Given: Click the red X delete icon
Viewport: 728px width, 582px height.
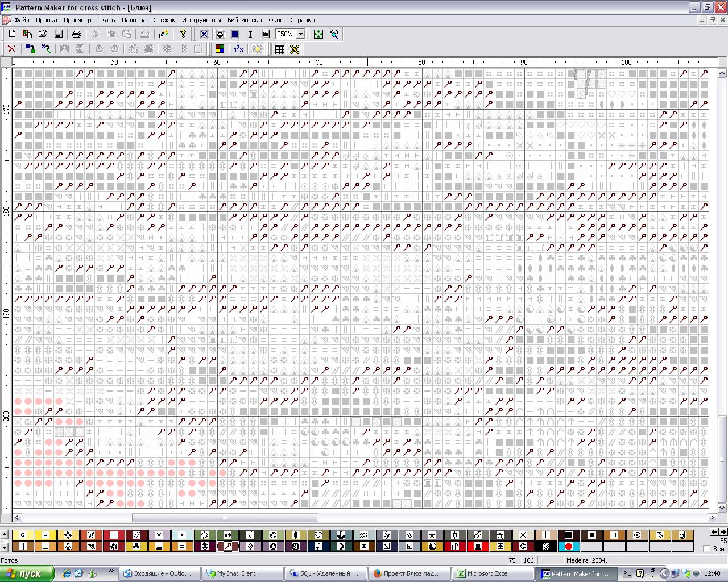Looking at the screenshot, I should [11, 49].
